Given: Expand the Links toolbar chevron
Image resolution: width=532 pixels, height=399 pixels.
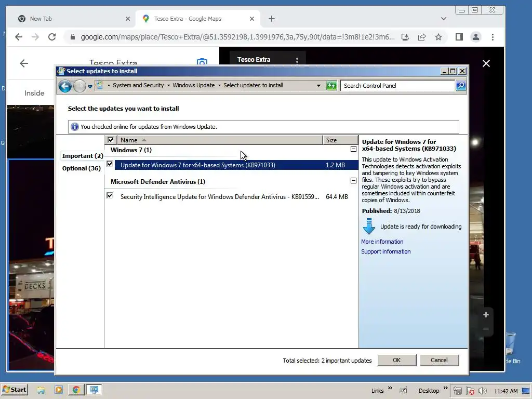Looking at the screenshot, I should [x=390, y=388].
